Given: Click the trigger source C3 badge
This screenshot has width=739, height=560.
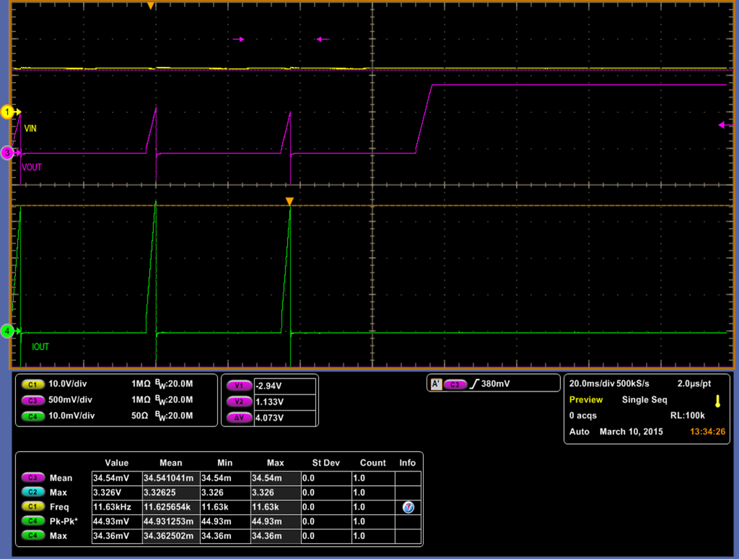Looking at the screenshot, I should point(455,384).
